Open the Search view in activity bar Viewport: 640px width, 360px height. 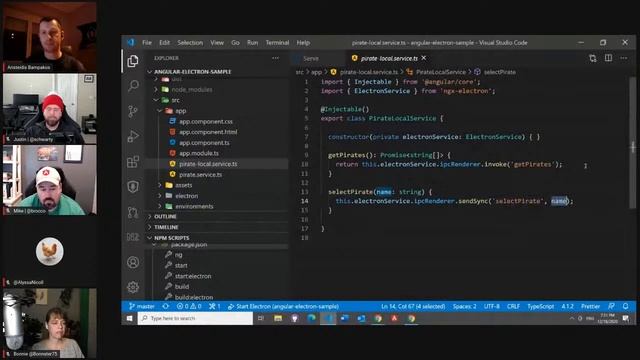pos(133,86)
